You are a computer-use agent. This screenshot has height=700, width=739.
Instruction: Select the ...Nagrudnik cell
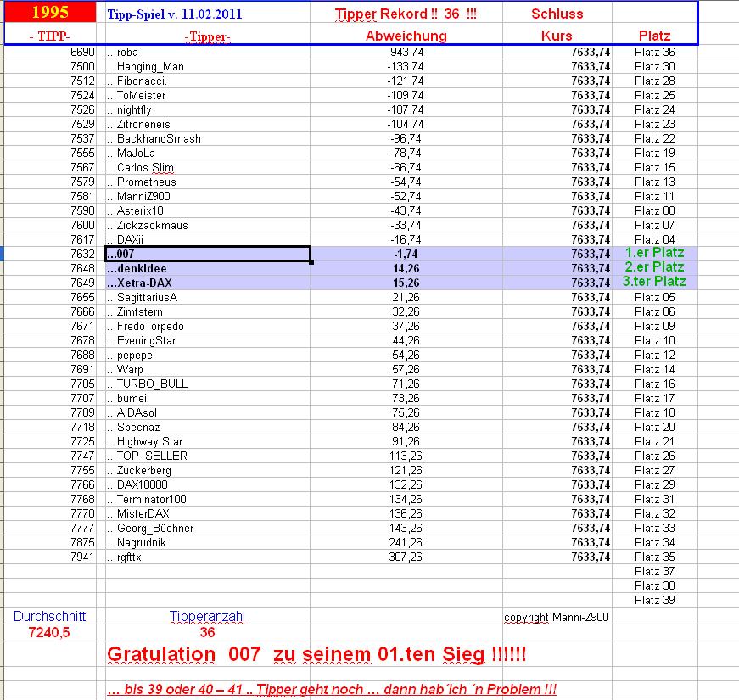coord(208,542)
